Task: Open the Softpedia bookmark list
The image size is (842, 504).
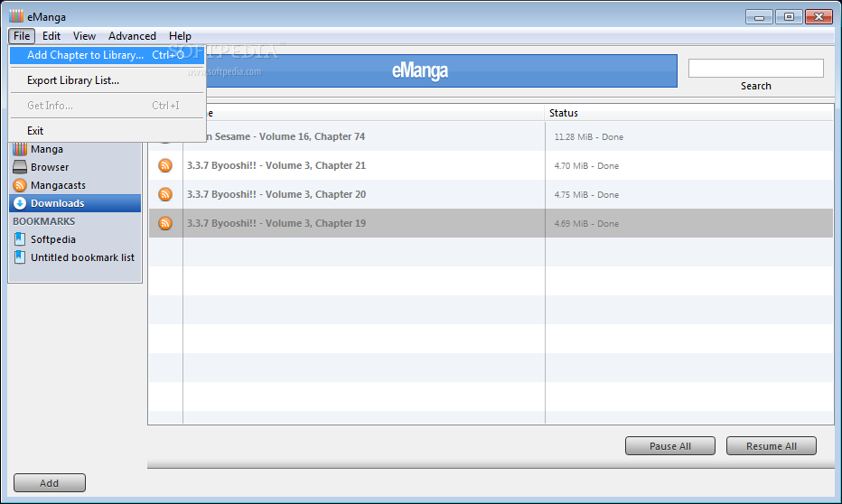Action: coord(75,239)
